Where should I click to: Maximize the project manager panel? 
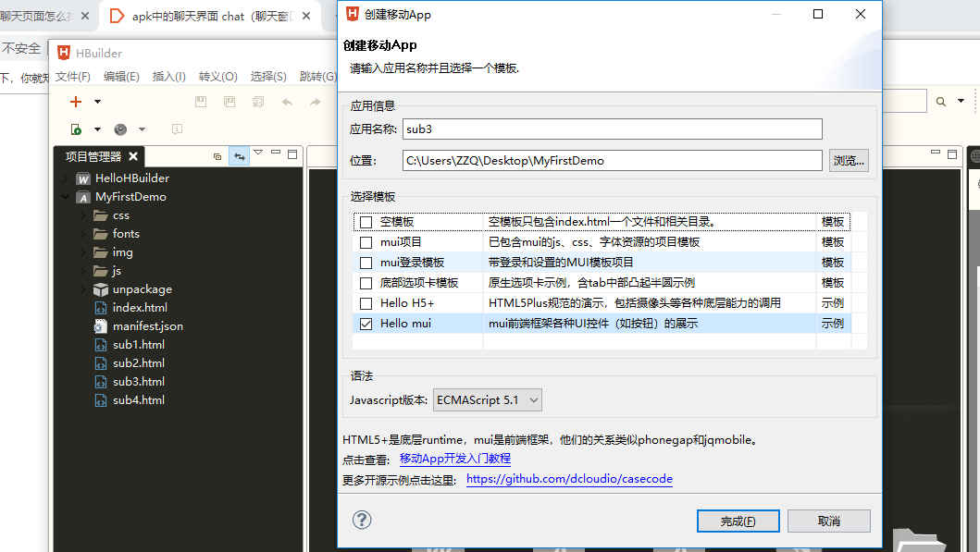292,154
